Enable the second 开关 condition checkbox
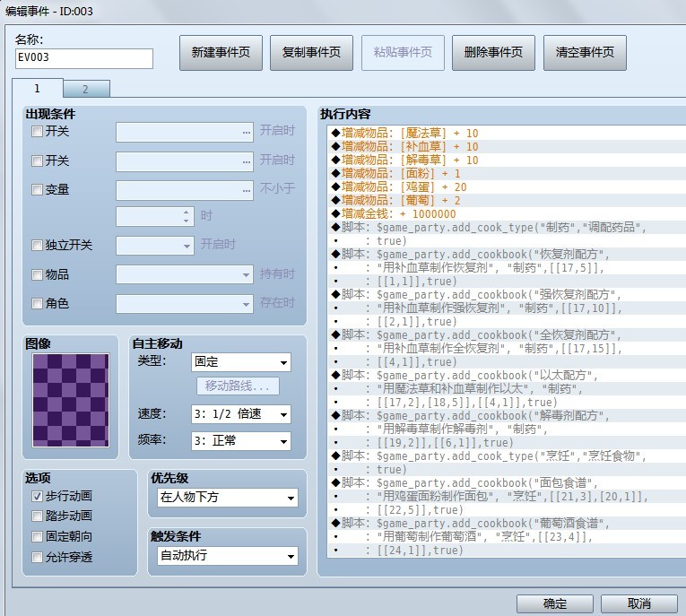The height and width of the screenshot is (616, 686). click(x=37, y=161)
